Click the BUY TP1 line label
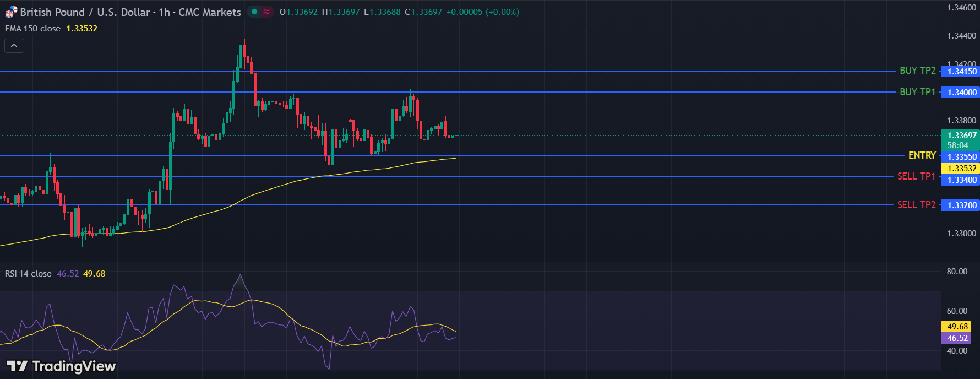 coord(917,92)
